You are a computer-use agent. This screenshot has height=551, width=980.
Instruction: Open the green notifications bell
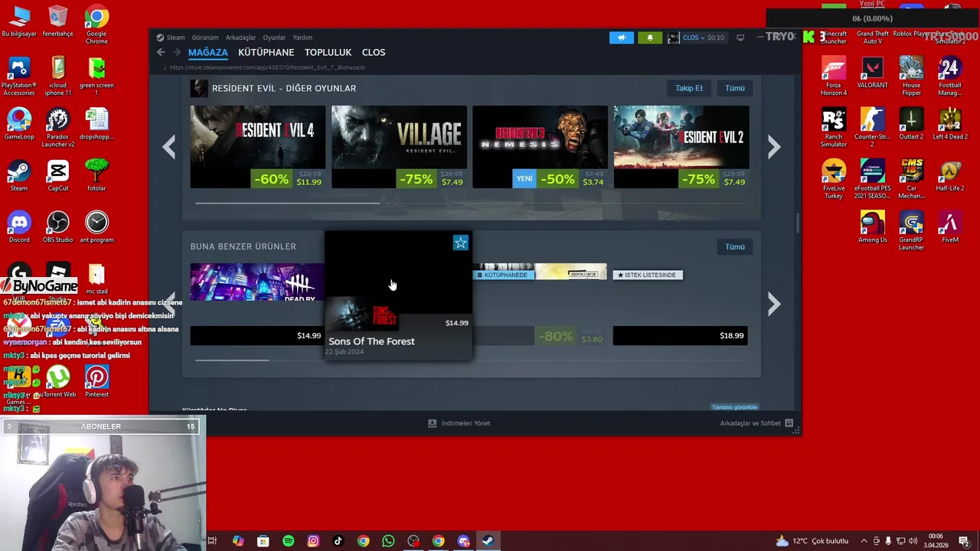pos(650,37)
